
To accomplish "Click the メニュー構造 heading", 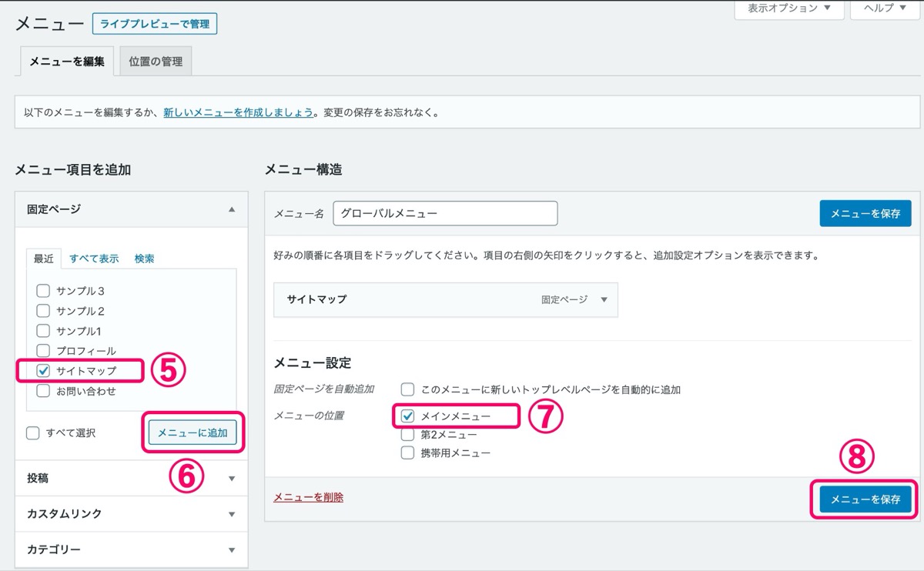I will (303, 169).
